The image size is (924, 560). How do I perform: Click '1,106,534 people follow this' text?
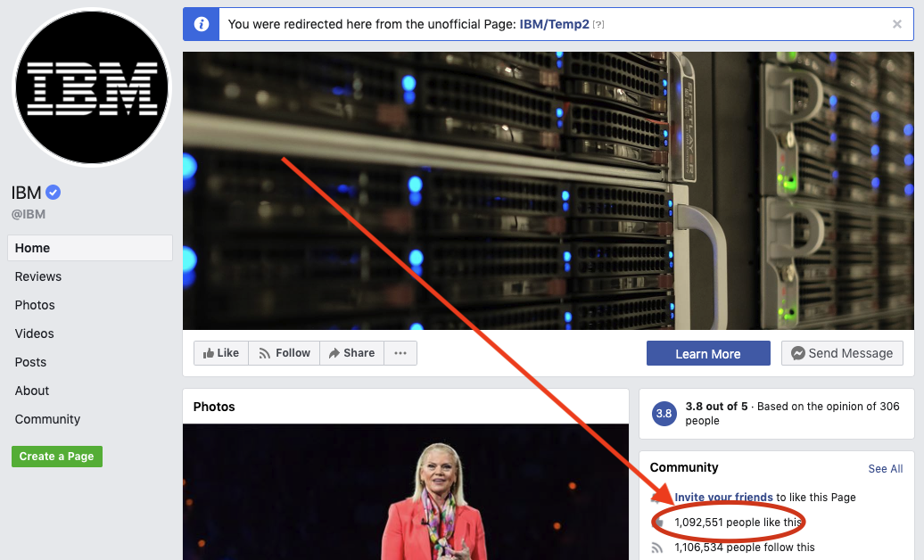tap(745, 547)
